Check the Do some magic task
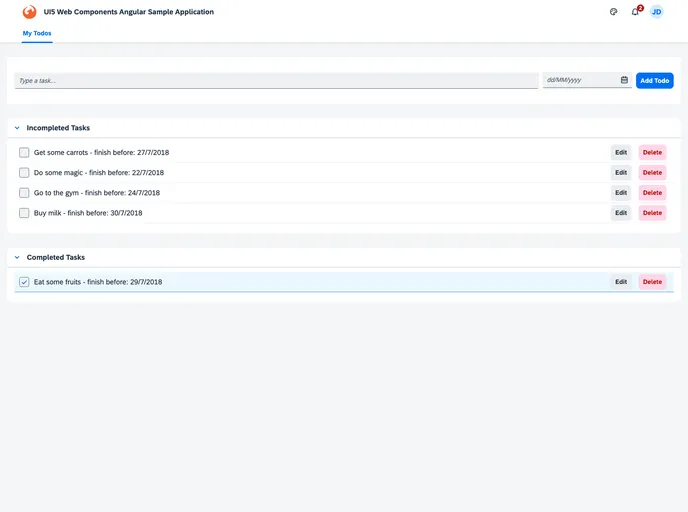This screenshot has width=688, height=512. [24, 173]
